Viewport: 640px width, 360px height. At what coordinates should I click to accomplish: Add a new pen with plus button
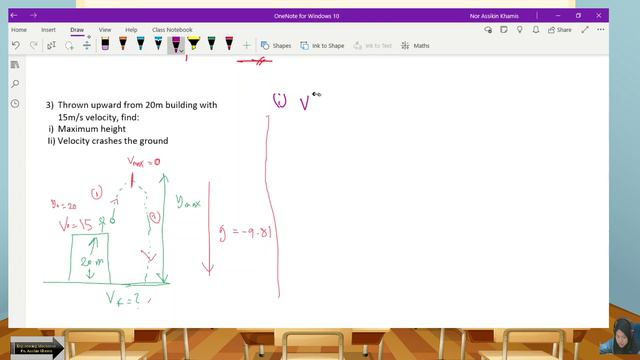coord(247,45)
